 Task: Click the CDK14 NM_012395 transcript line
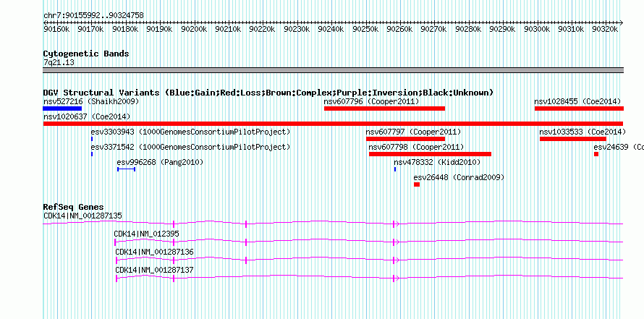369,242
